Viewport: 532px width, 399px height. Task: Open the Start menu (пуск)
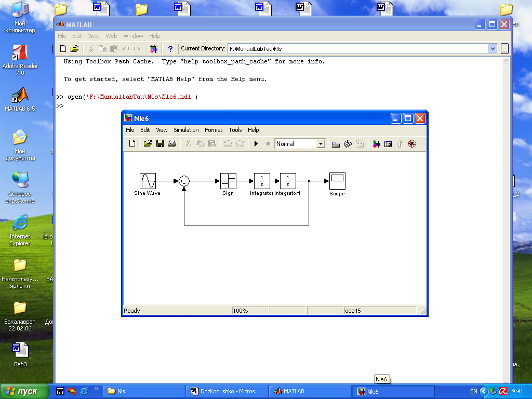click(24, 391)
